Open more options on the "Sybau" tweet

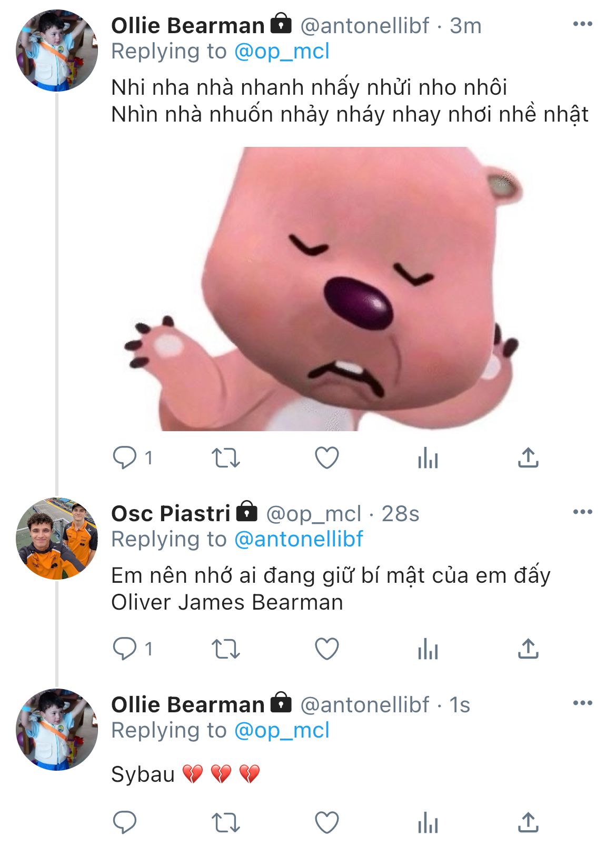[582, 703]
